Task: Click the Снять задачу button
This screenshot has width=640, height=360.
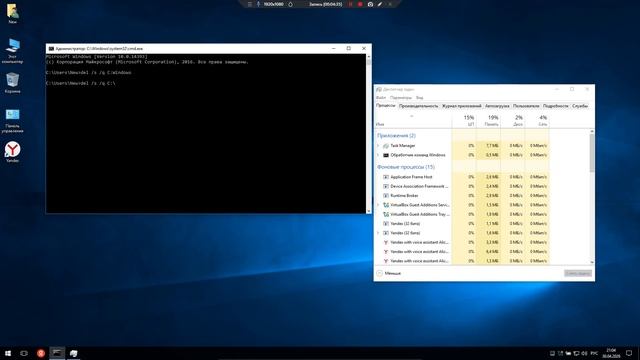Action: pos(578,273)
